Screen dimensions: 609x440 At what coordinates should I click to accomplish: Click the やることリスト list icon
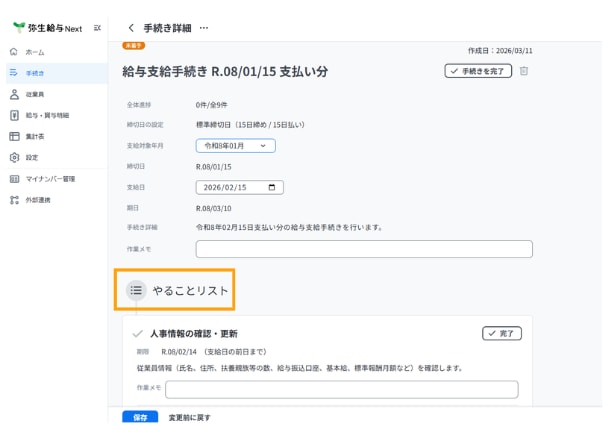[x=136, y=290]
